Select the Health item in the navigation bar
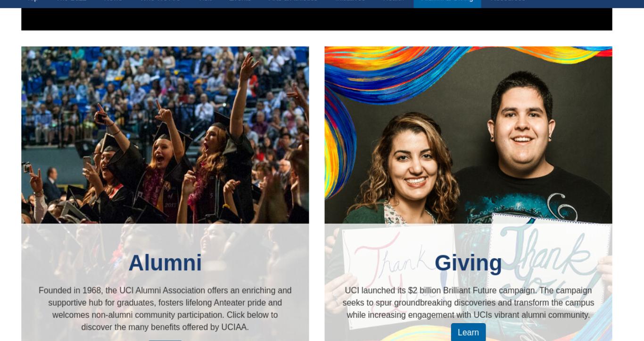The width and height of the screenshot is (644, 341). tap(393, 2)
